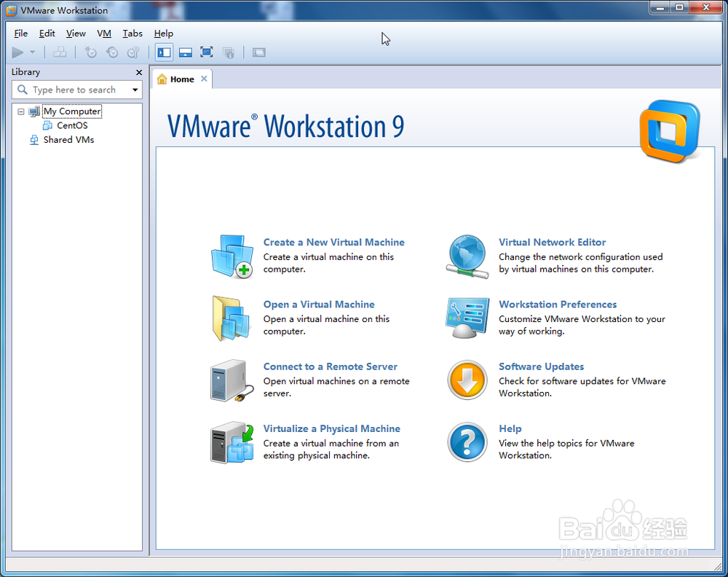The height and width of the screenshot is (577, 728).
Task: Toggle the Library panel visibility
Action: [x=164, y=52]
